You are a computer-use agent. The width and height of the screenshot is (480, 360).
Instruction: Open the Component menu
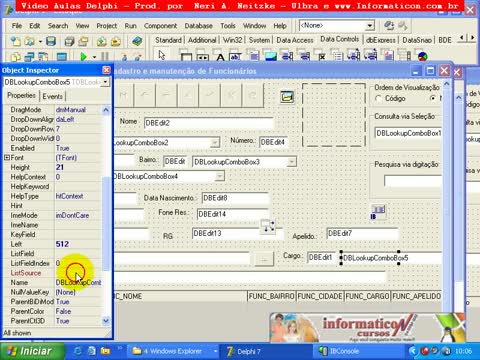[160, 26]
